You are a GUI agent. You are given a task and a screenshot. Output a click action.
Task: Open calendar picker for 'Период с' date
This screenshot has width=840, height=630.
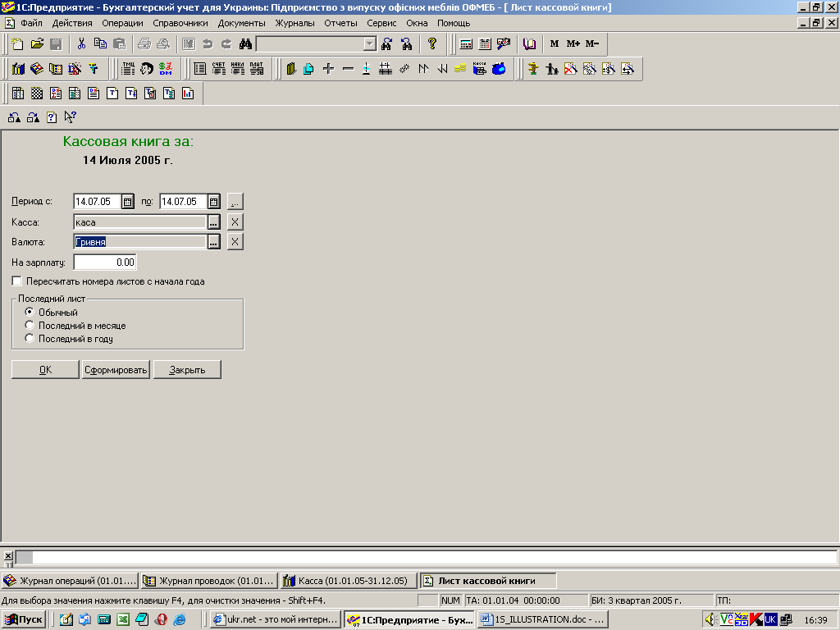127,202
